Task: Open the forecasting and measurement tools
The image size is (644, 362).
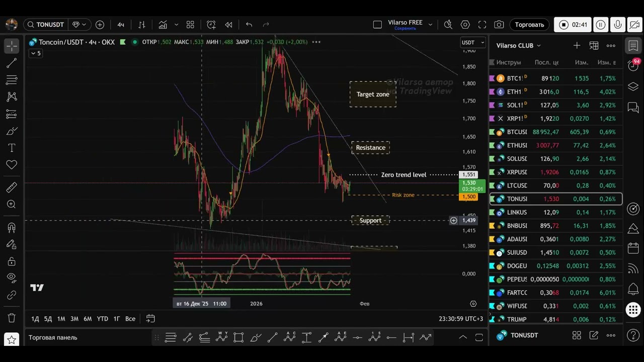Action: 12,114
